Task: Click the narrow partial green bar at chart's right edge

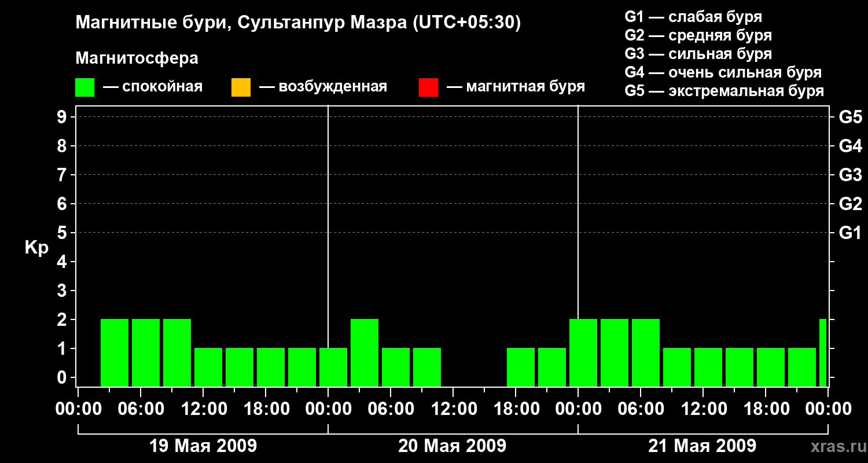Action: coord(823,352)
